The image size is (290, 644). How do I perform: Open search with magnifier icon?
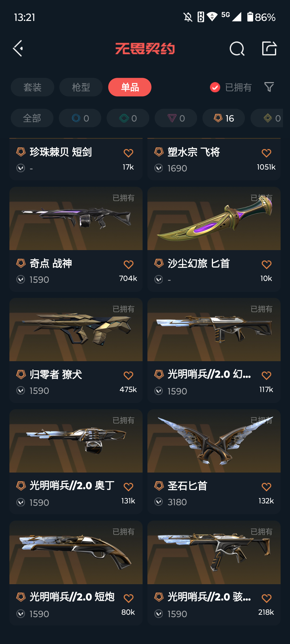click(237, 49)
